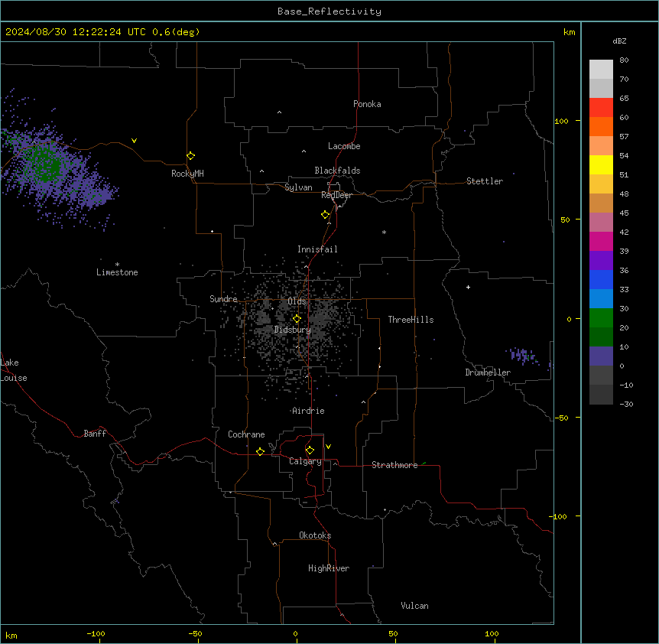659x644 pixels.
Task: Click the Lacombe city label
Action: [x=344, y=146]
